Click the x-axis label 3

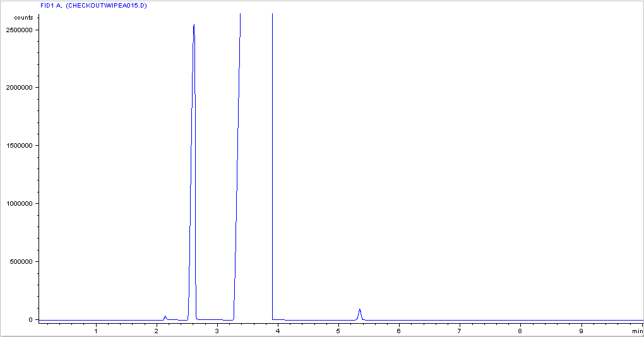pyautogui.click(x=217, y=331)
